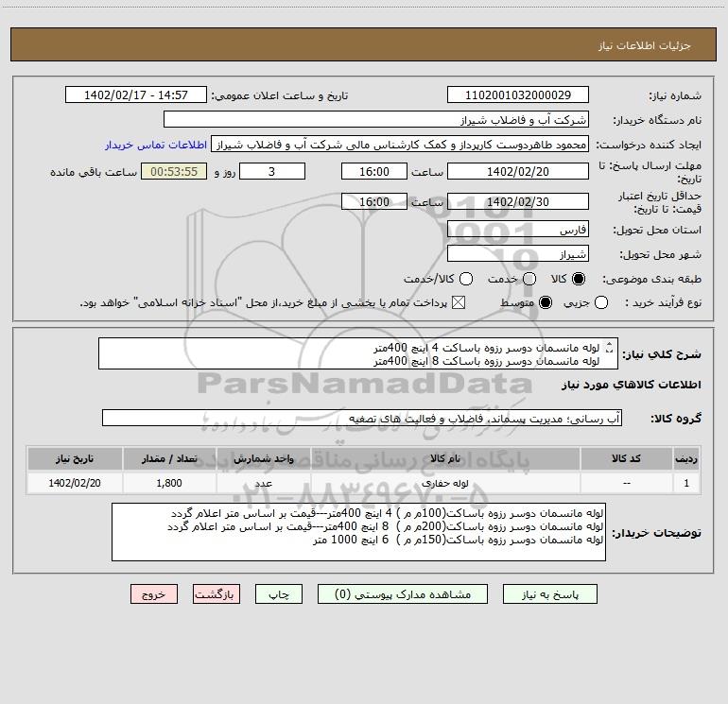Click the delivery city field شیراز
The height and width of the screenshot is (704, 728).
[x=518, y=254]
